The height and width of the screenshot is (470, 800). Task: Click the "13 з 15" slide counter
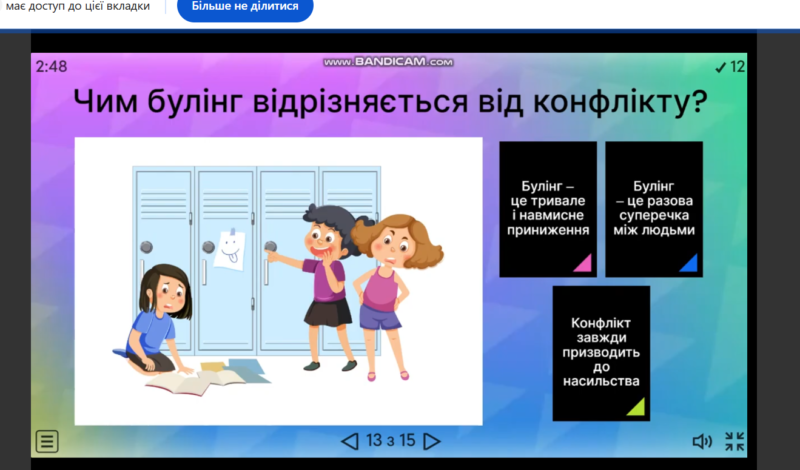[390, 441]
